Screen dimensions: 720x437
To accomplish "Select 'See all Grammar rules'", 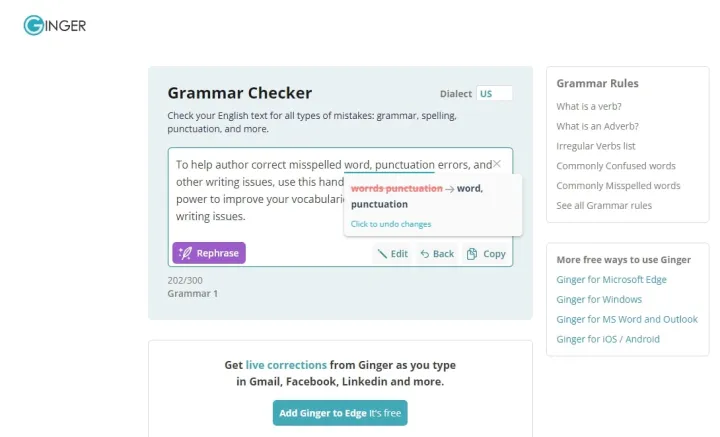I will click(x=604, y=206).
